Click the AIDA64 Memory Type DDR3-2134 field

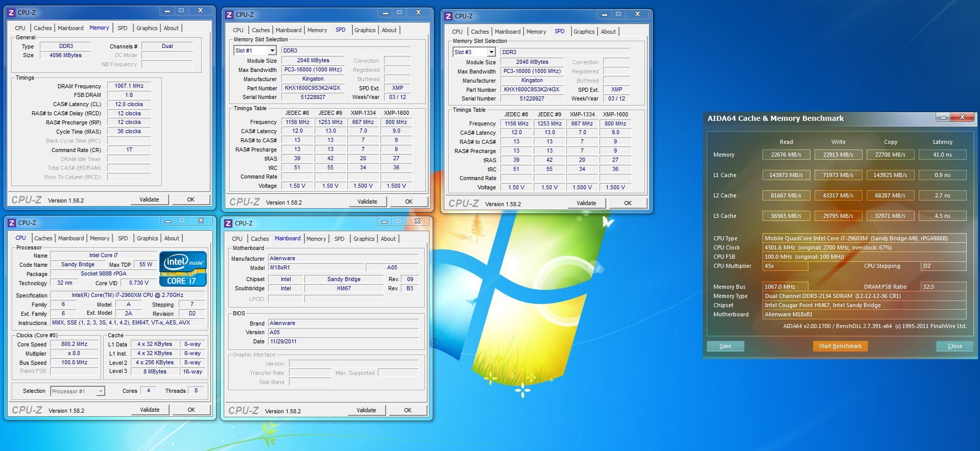point(864,296)
